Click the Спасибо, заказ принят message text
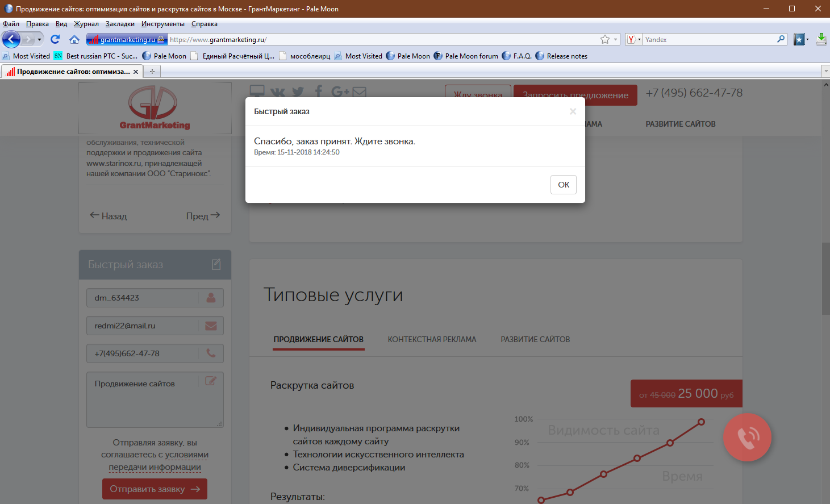The width and height of the screenshot is (830, 504). click(335, 141)
